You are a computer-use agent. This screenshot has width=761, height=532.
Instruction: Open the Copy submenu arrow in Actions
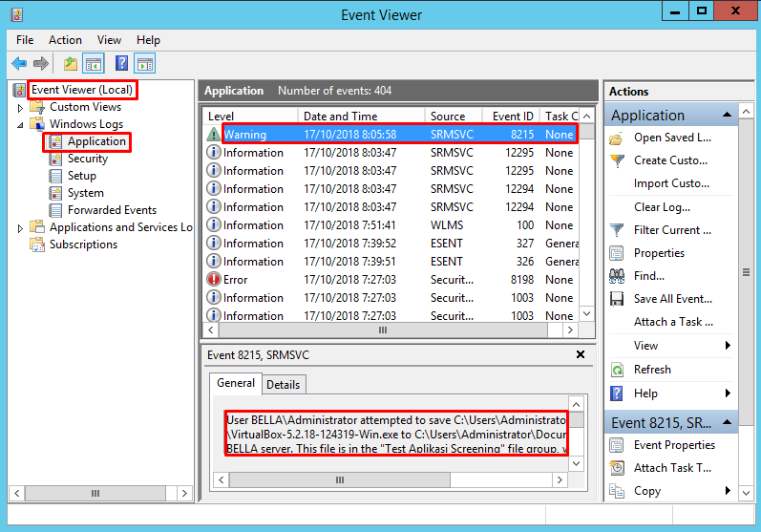point(728,490)
